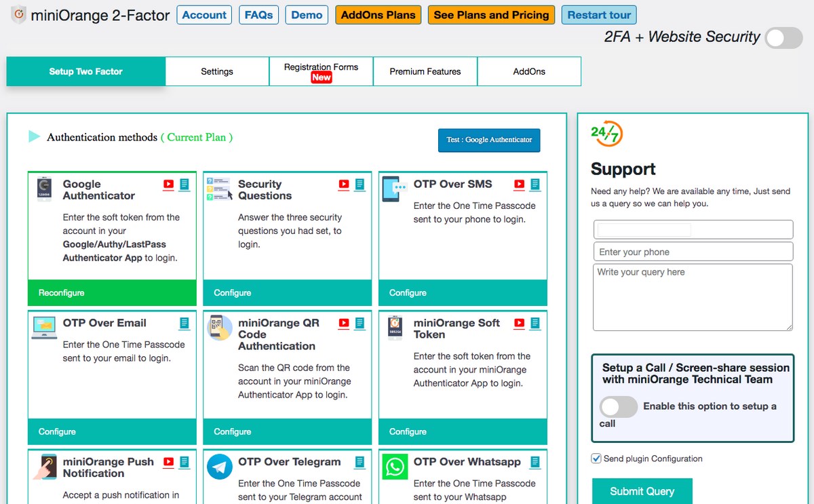
Task: Click the Enter your phone field
Action: coord(693,252)
